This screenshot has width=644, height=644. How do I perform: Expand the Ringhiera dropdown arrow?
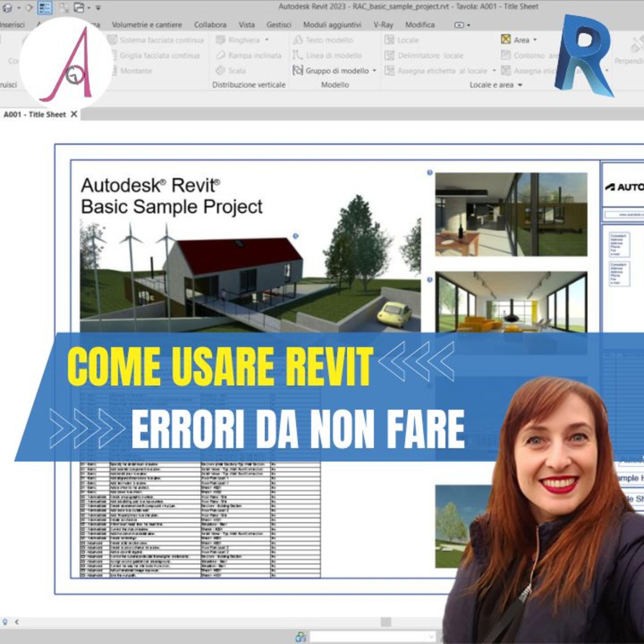pos(267,40)
